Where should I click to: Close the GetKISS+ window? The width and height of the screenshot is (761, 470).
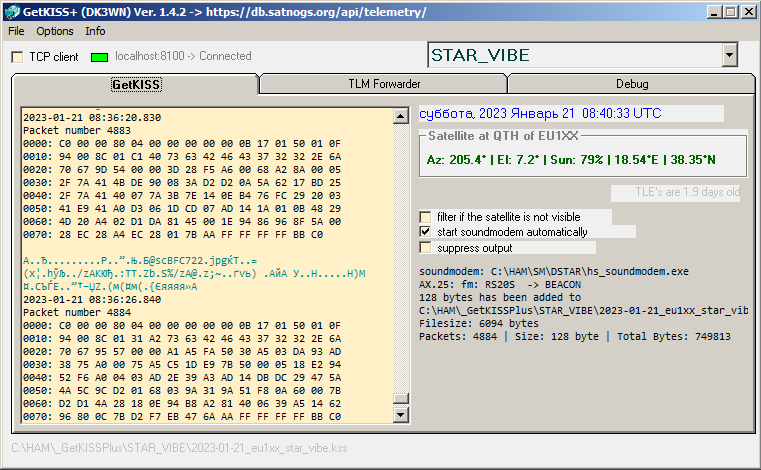pyautogui.click(x=749, y=12)
